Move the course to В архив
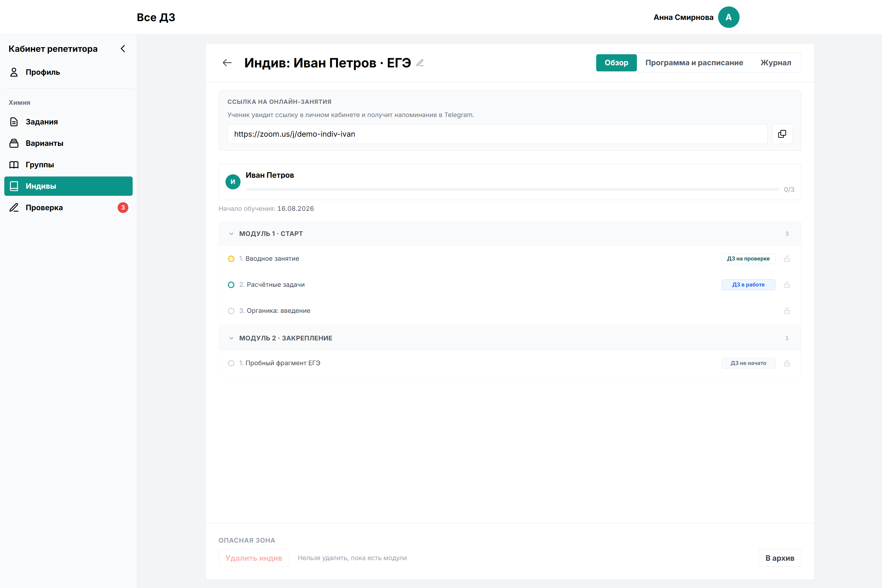 point(780,558)
